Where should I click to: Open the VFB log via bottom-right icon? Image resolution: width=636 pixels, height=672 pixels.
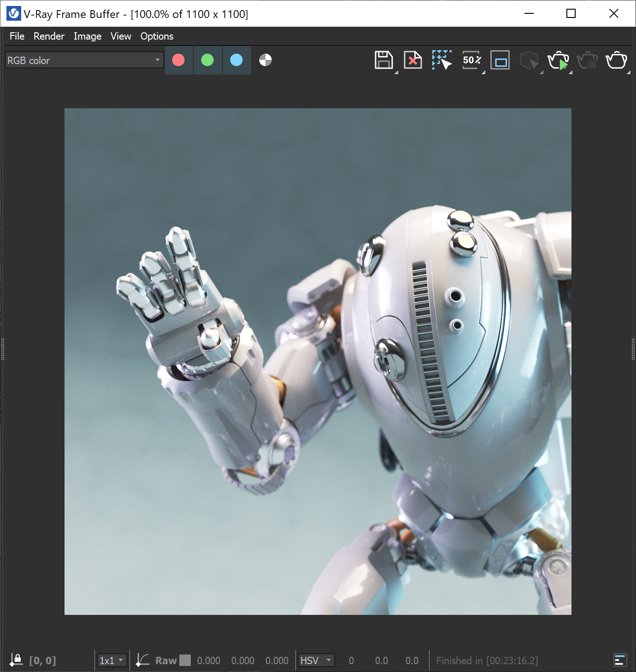621,660
